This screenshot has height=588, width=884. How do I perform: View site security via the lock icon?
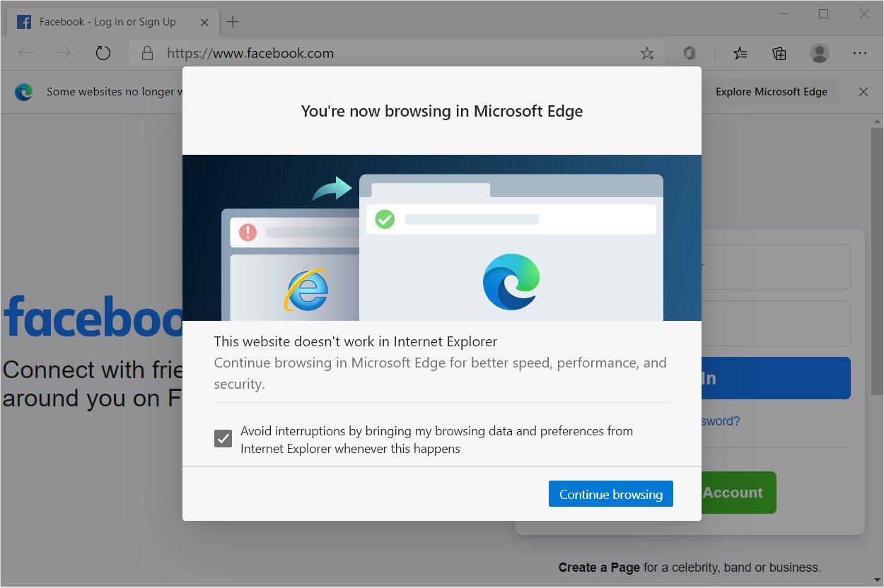click(146, 52)
